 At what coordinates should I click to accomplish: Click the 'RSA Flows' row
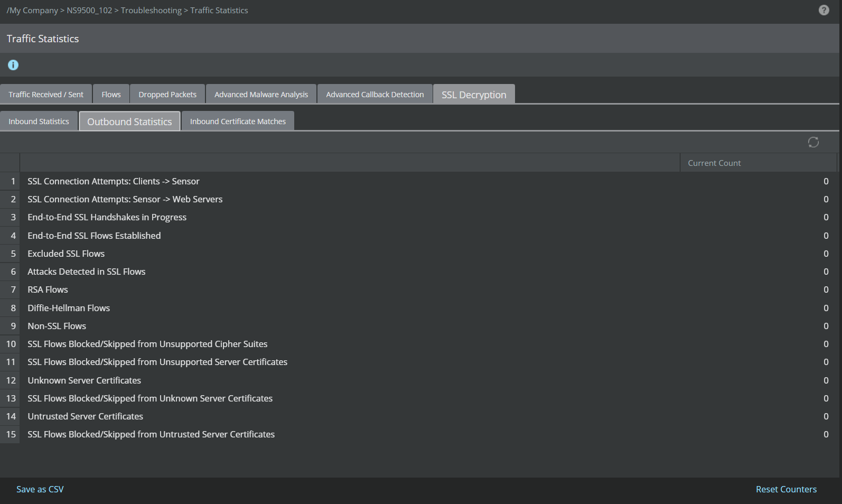(418, 290)
